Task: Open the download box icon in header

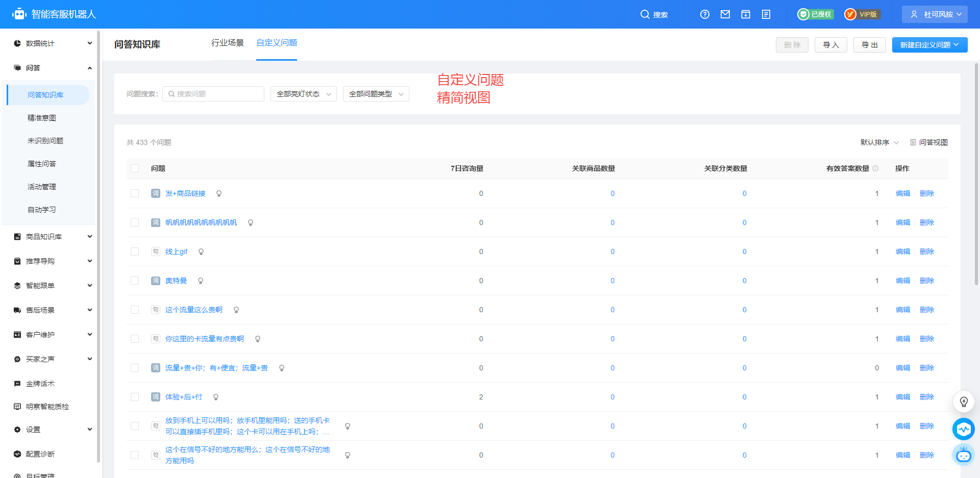Action: 746,14
